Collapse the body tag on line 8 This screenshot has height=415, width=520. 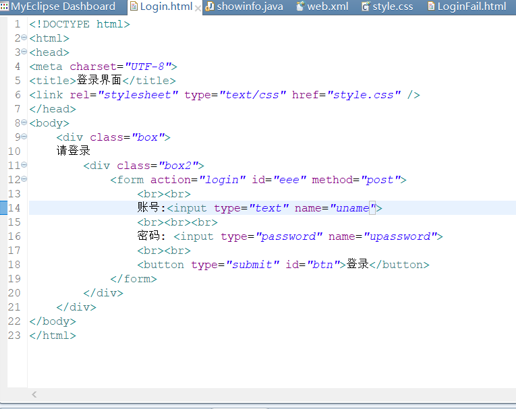click(24, 122)
